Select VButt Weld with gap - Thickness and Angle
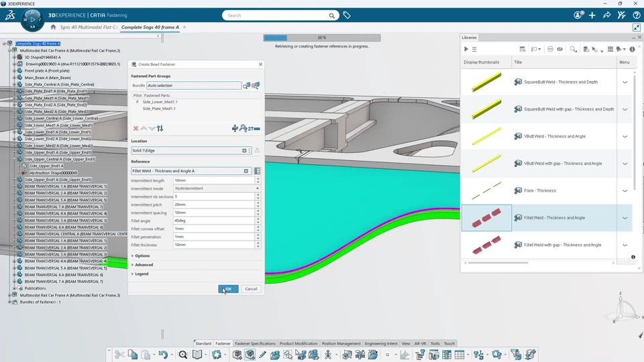 [563, 164]
